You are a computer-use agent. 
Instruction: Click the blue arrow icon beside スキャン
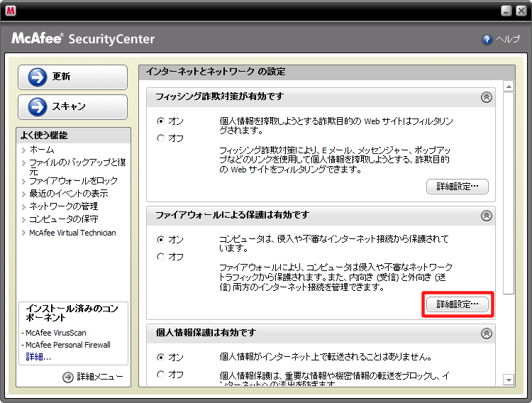pos(37,107)
